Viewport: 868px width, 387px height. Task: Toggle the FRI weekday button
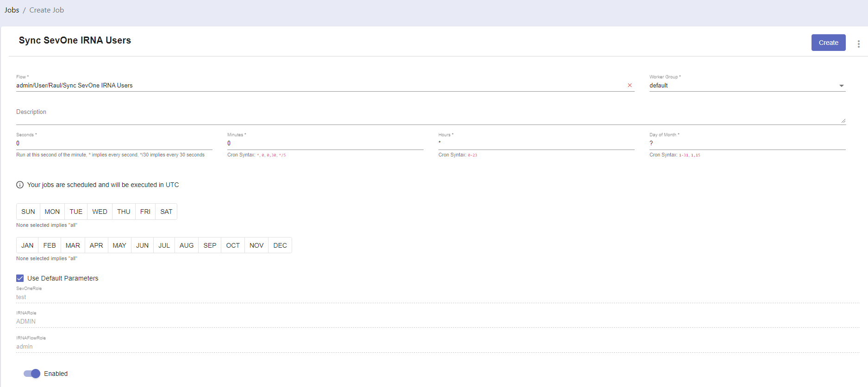145,212
